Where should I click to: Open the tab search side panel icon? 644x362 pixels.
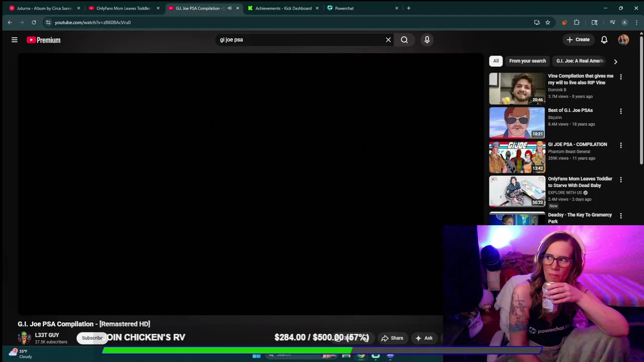(594, 22)
